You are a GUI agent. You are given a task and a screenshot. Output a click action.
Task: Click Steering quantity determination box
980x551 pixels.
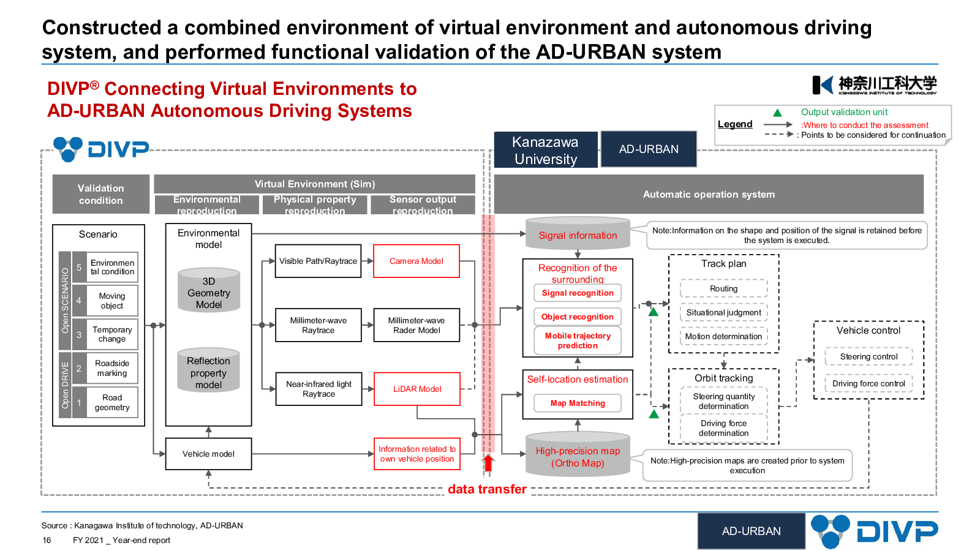pos(724,401)
